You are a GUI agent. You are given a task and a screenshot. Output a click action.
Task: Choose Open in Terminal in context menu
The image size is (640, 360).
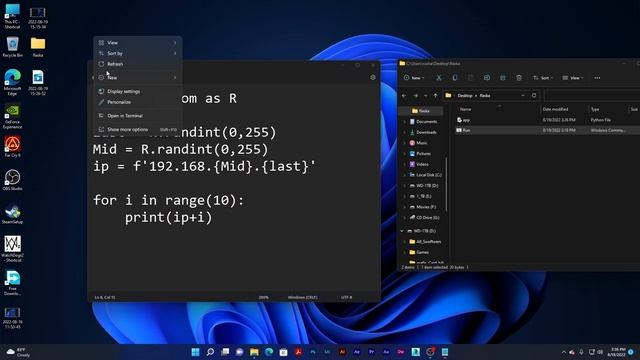[x=138, y=116]
